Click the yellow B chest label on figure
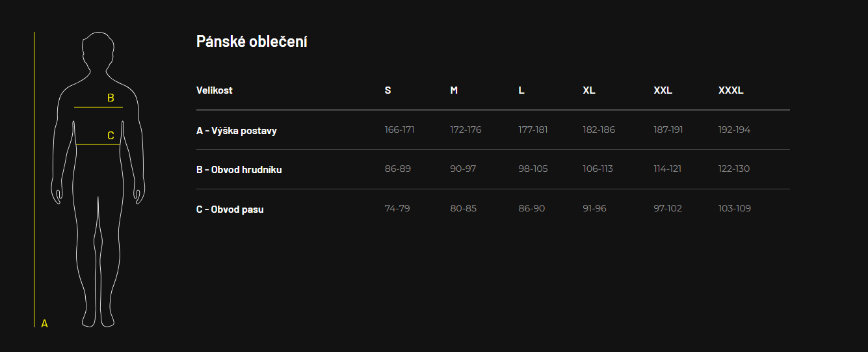 [111, 98]
